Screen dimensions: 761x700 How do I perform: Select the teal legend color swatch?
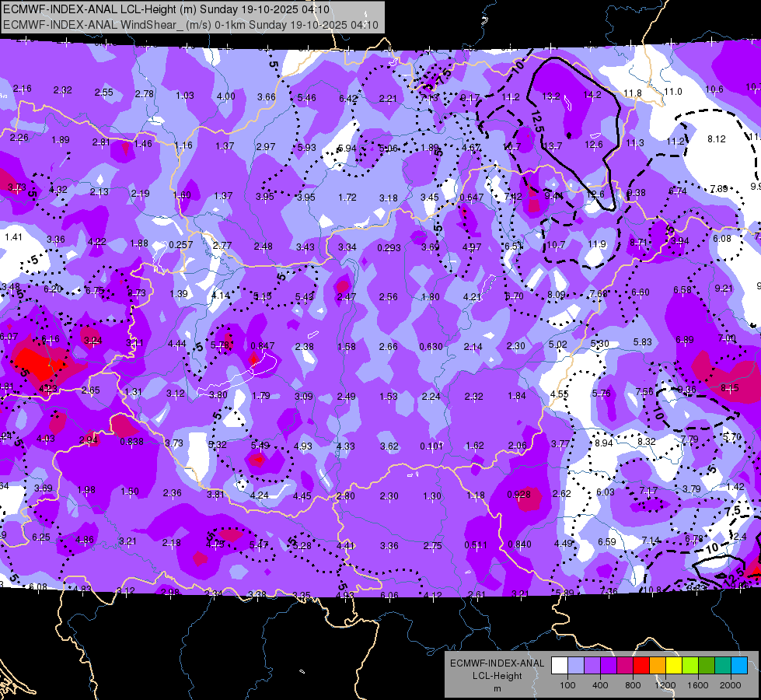723,666
